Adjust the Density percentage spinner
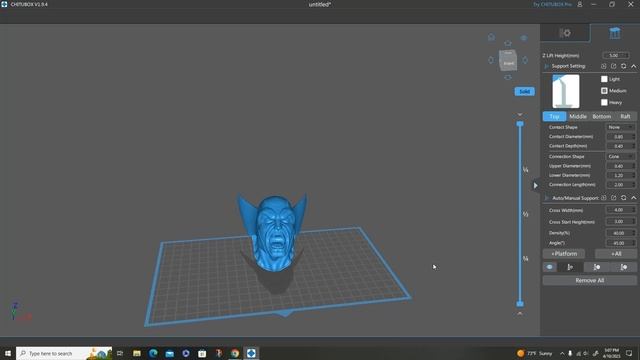640x360 pixels. pos(620,233)
